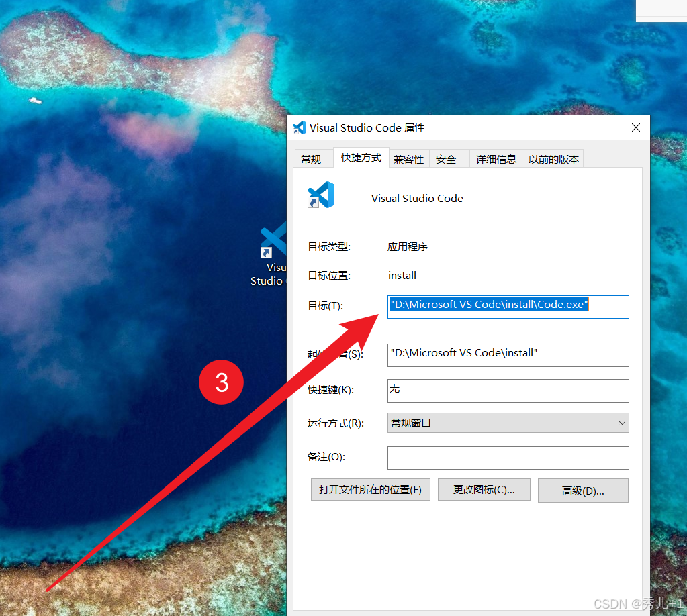687x616 pixels.
Task: Click the Visual Studio Code icon in the dialog
Action: 321,194
